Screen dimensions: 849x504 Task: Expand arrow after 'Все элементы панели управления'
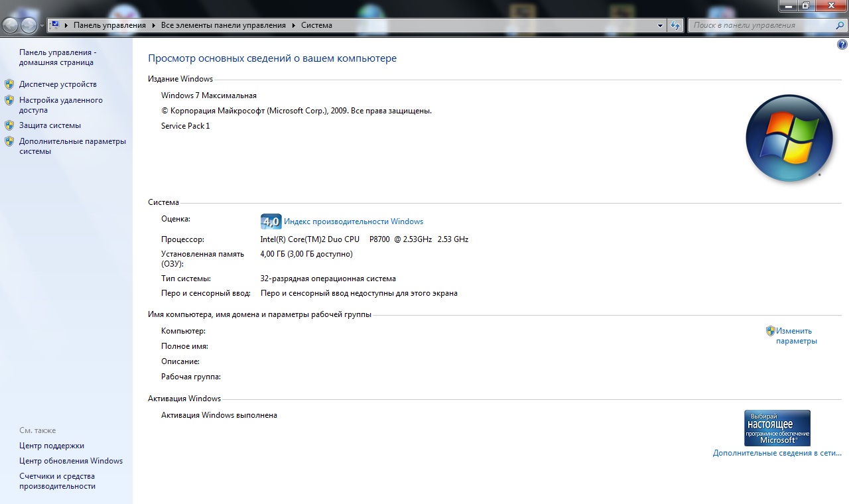293,25
